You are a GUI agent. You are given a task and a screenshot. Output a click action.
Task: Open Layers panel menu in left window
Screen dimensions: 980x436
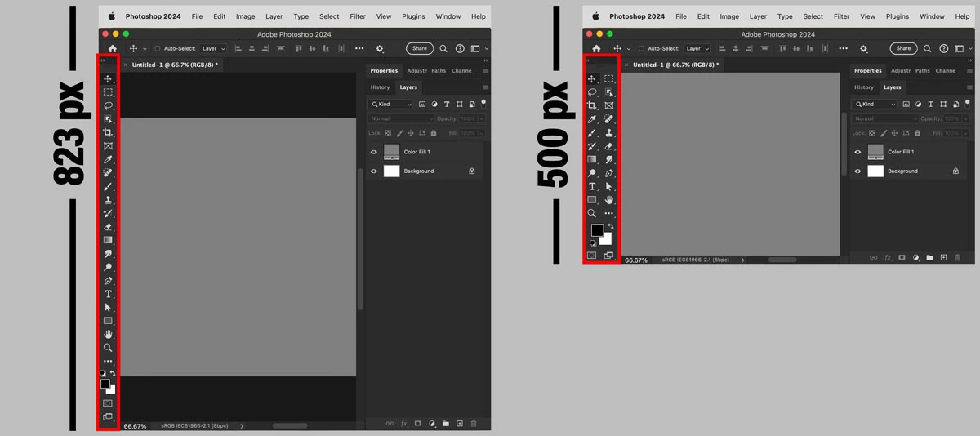(x=486, y=87)
